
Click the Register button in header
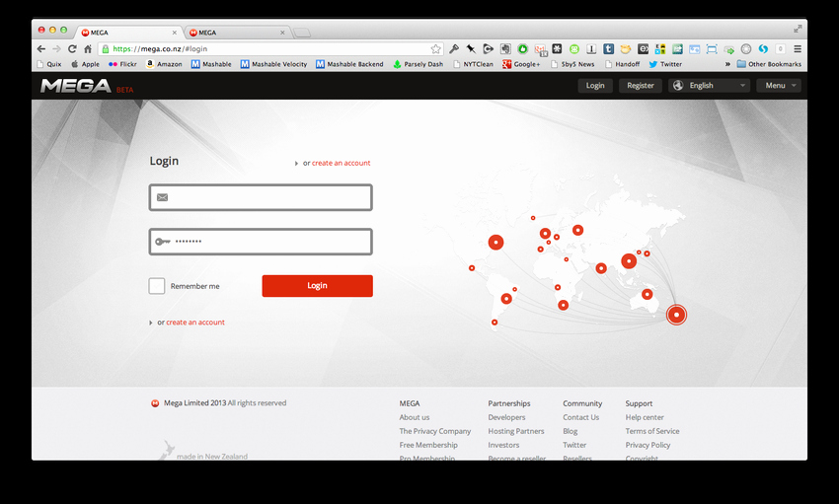coord(641,86)
